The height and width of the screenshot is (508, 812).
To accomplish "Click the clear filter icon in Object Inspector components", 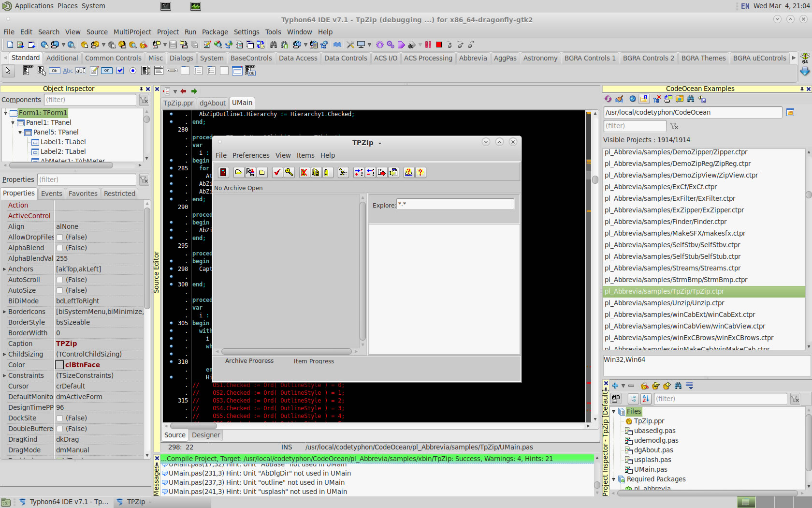I will pos(144,100).
